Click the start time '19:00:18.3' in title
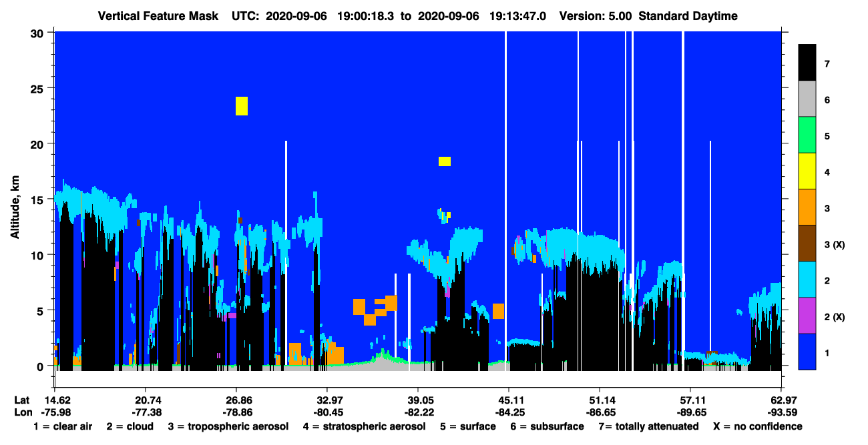868x445 pixels. (366, 16)
